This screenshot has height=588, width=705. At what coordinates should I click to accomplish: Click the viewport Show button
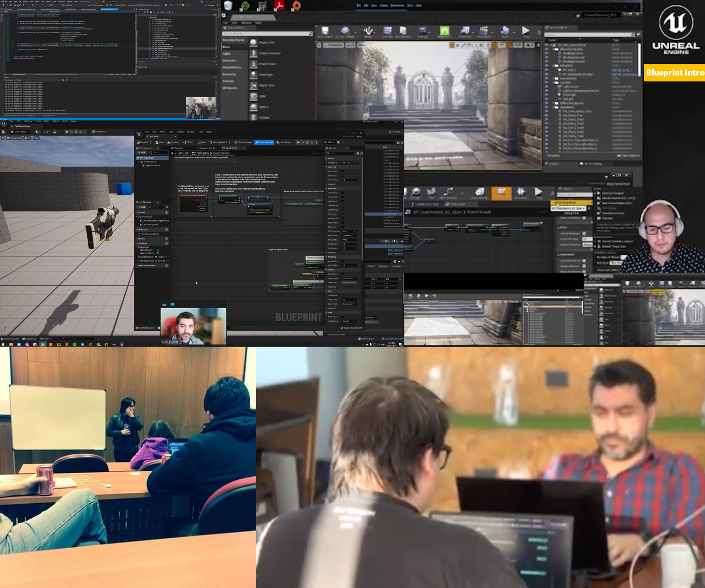[x=36, y=138]
